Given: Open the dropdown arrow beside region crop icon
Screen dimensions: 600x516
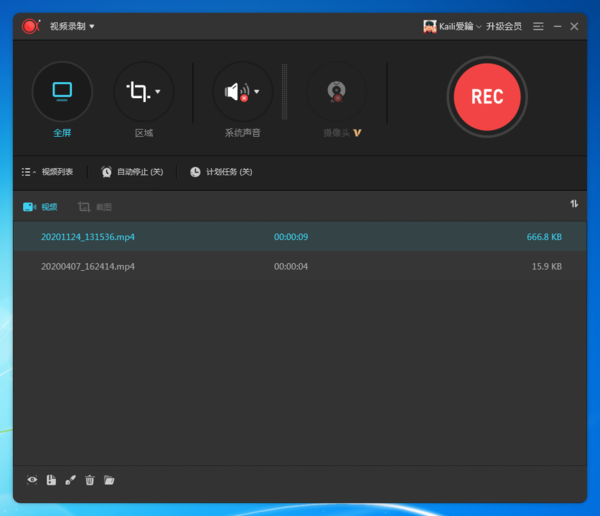Looking at the screenshot, I should point(158,92).
